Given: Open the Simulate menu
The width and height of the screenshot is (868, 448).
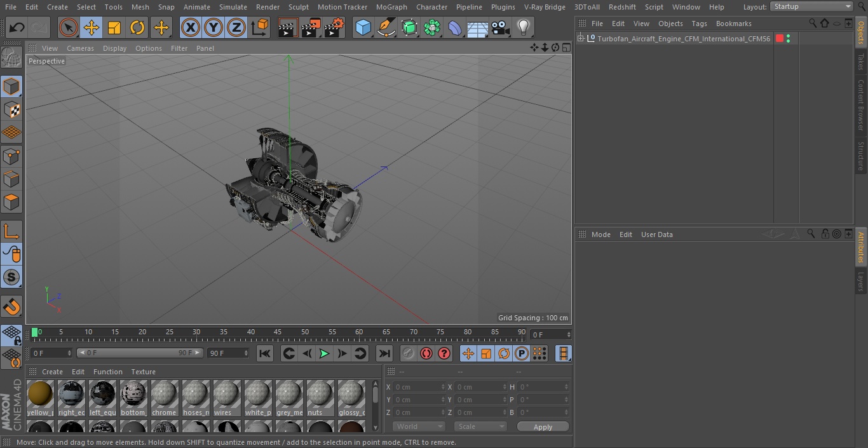Looking at the screenshot, I should point(233,6).
